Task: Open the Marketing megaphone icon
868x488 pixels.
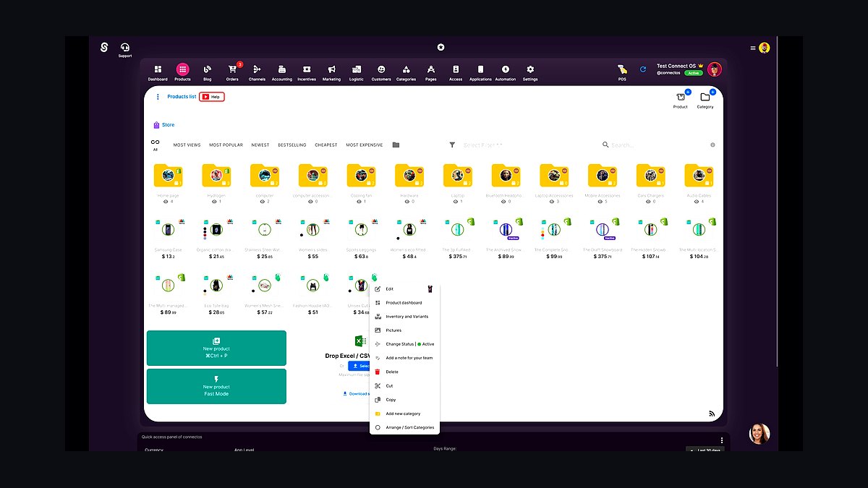Action: tap(331, 69)
